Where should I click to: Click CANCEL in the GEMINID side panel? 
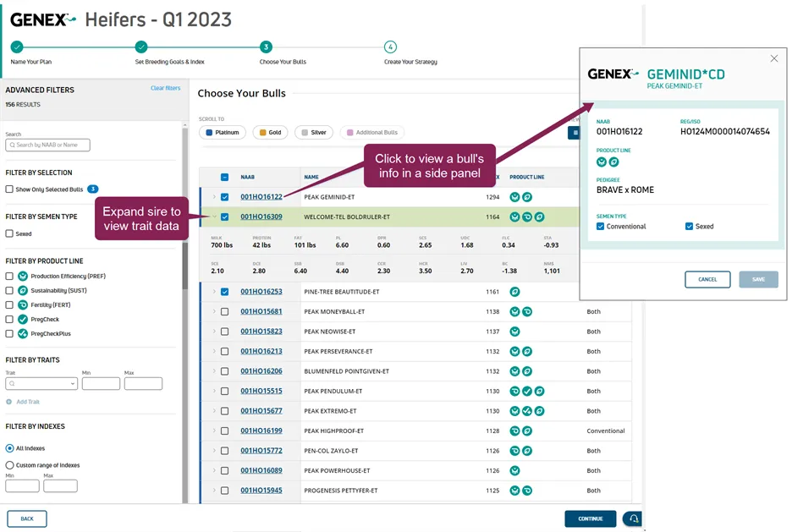click(707, 279)
